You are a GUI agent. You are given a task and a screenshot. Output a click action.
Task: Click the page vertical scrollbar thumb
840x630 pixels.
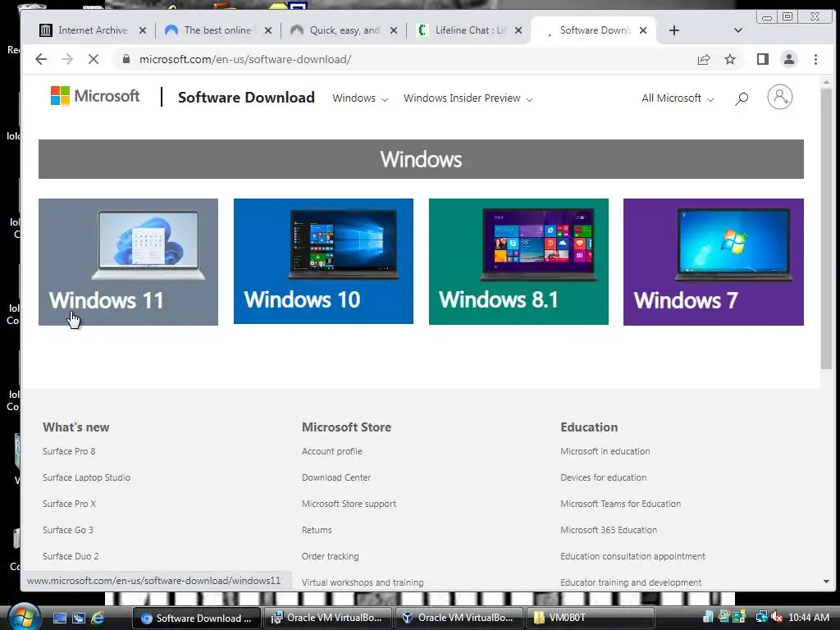(x=826, y=229)
